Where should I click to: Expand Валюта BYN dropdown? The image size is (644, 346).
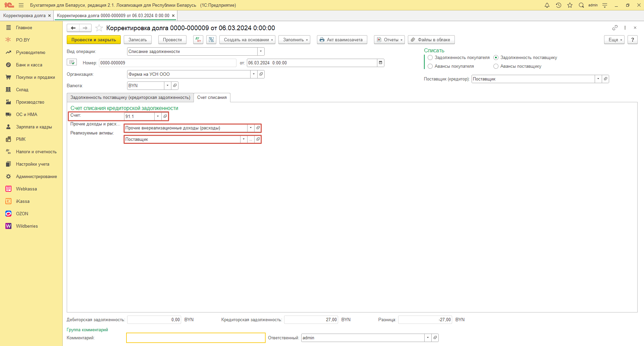(168, 85)
